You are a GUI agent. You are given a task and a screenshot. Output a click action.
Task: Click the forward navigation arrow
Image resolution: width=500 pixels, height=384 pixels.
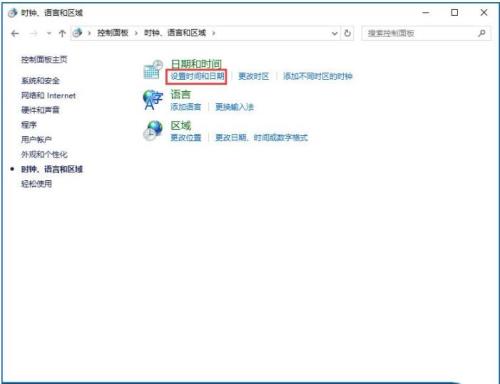33,33
